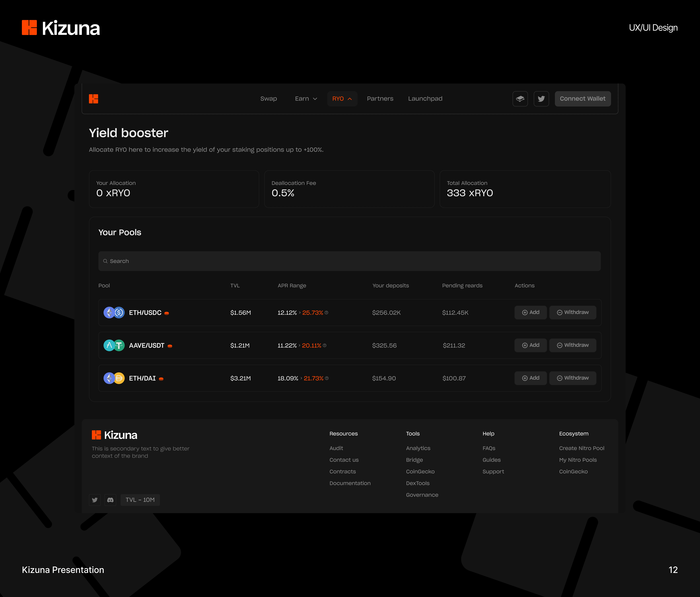Image resolution: width=700 pixels, height=597 pixels.
Task: Click ETH/DAI token pair icons
Action: click(x=114, y=378)
